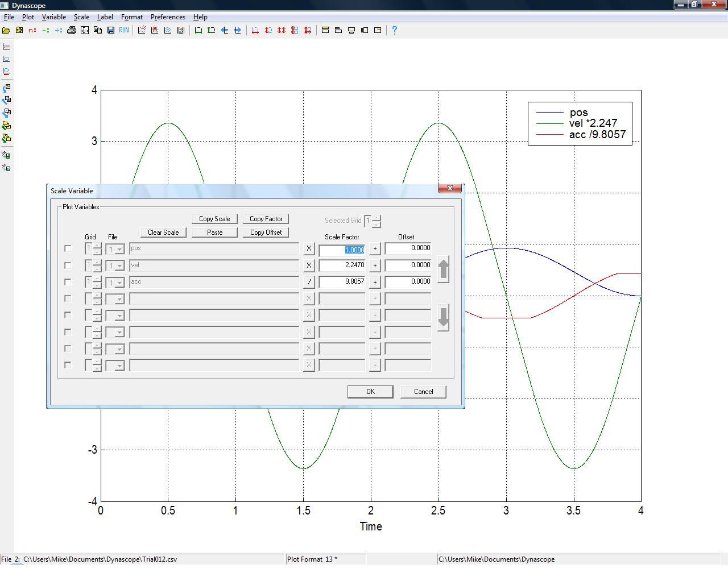This screenshot has height=581, width=728.
Task: Open Help via the question mark icon
Action: pyautogui.click(x=394, y=30)
